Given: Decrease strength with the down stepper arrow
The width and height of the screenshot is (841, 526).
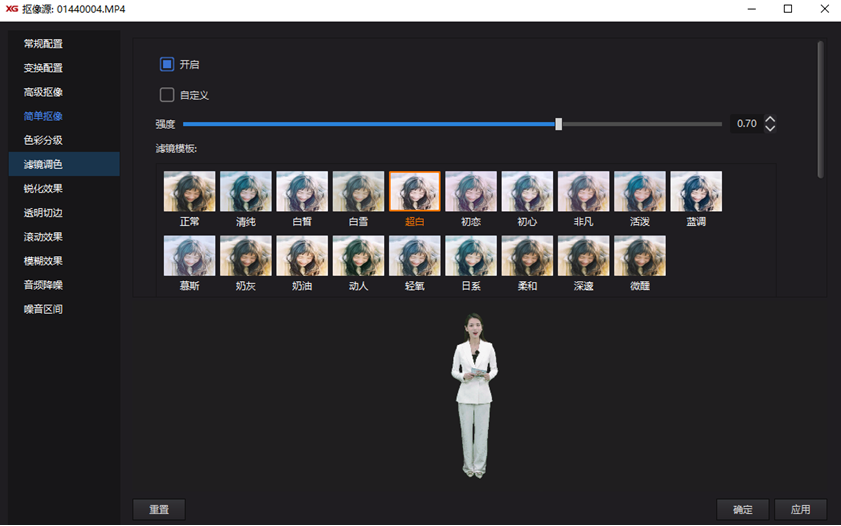Looking at the screenshot, I should pos(770,128).
